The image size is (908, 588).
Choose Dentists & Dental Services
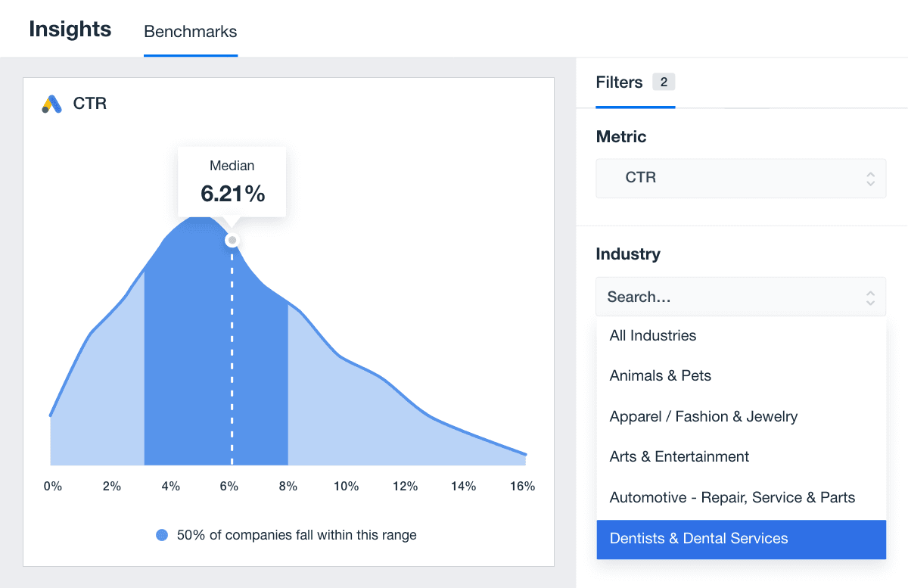click(x=698, y=539)
